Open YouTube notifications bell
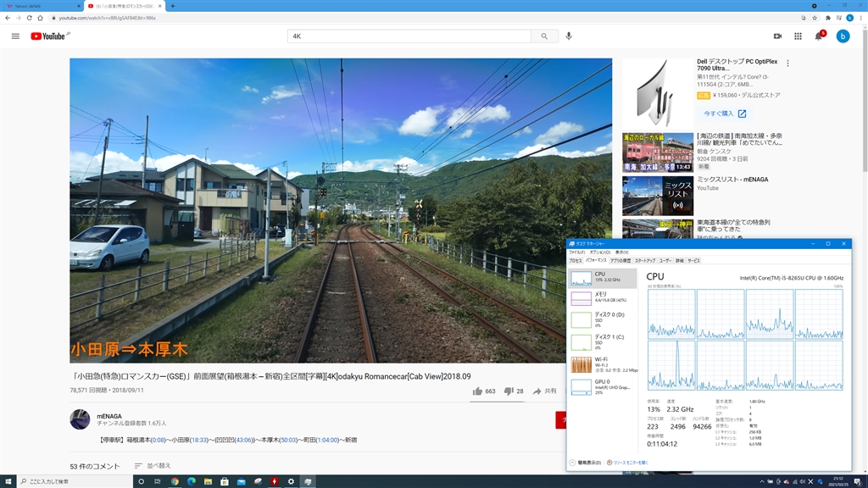868x488 pixels. [819, 36]
